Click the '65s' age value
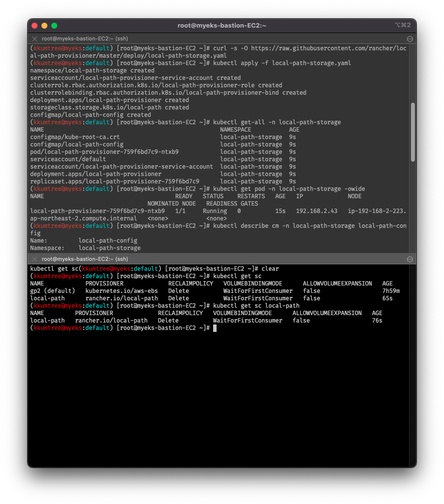444x504 pixels. point(387,298)
